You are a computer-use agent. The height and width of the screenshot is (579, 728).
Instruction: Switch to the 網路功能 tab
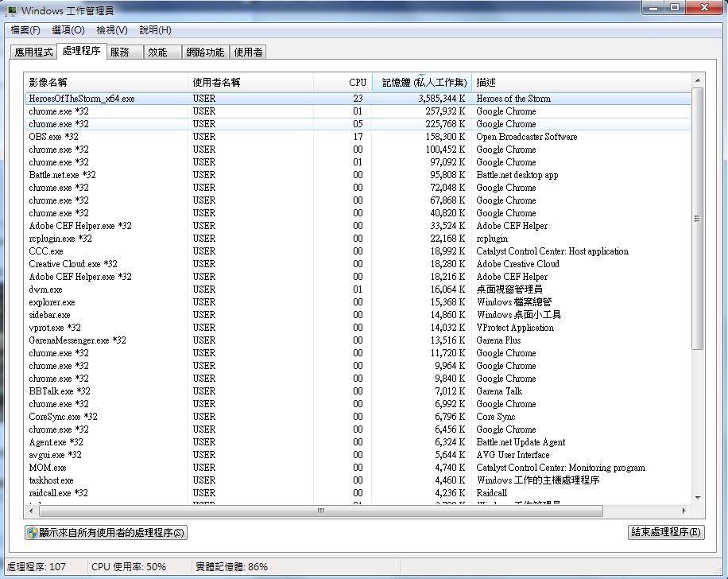coord(205,52)
